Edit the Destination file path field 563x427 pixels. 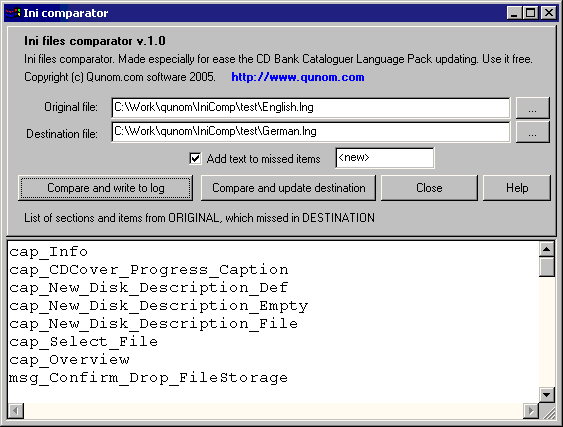pos(311,132)
